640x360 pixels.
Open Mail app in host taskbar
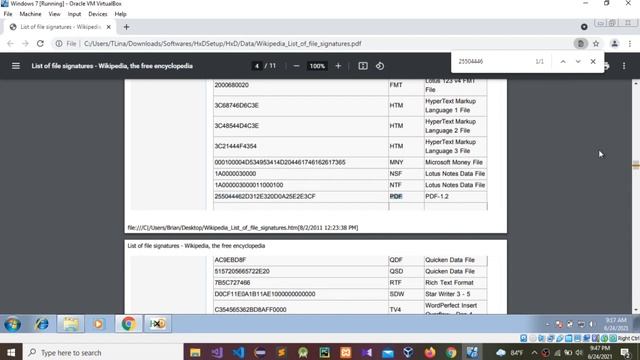pyautogui.click(x=387, y=352)
